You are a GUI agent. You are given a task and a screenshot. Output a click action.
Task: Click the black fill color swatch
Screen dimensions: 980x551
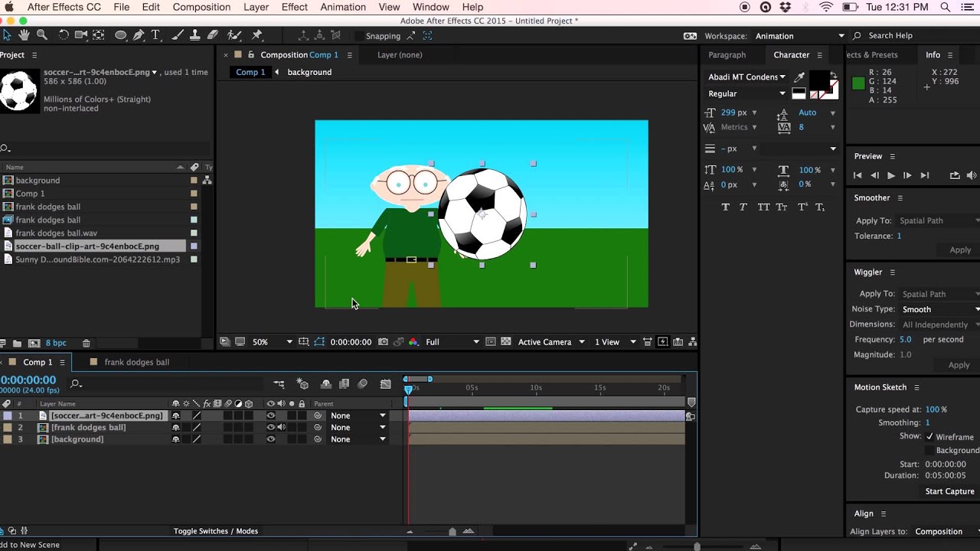click(x=818, y=79)
